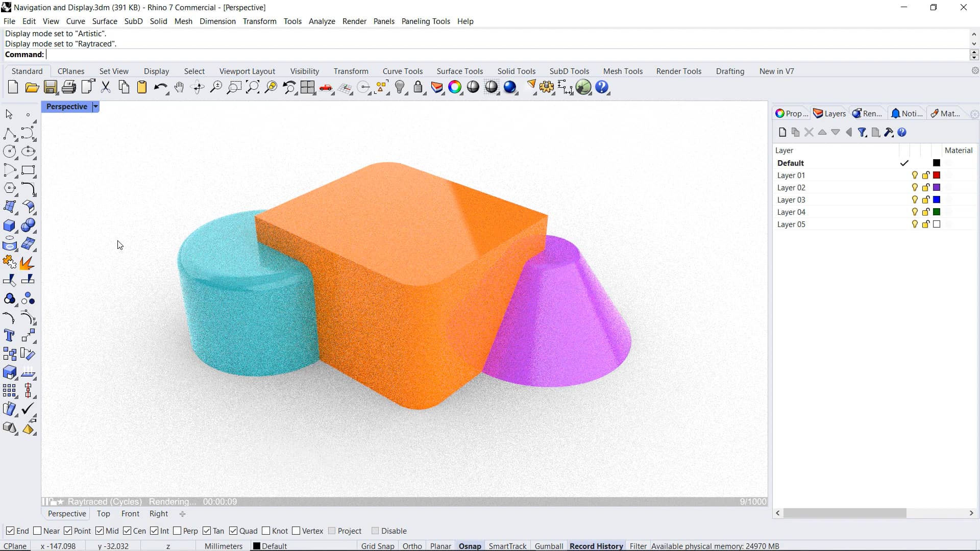This screenshot has height=551, width=980.
Task: Toggle visibility of Layer 03 bulb icon
Action: click(x=914, y=199)
